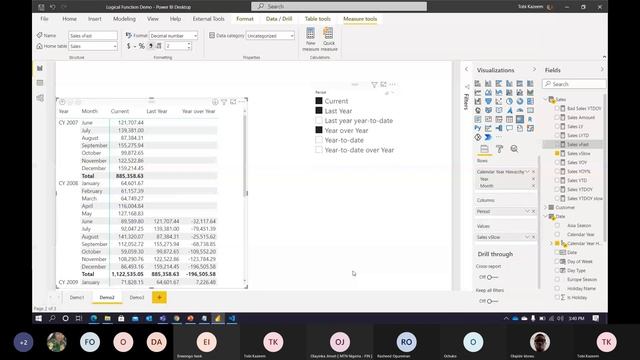The image size is (640, 360).
Task: Click the matrix visual filter icon
Action: click(x=224, y=102)
